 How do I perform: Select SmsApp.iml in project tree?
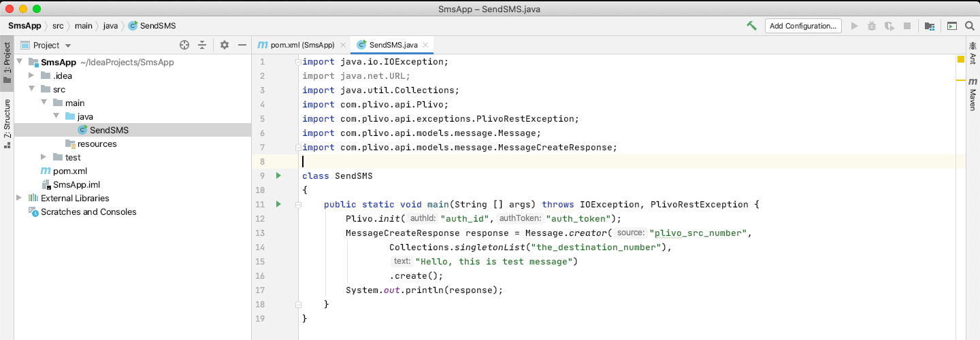[76, 184]
